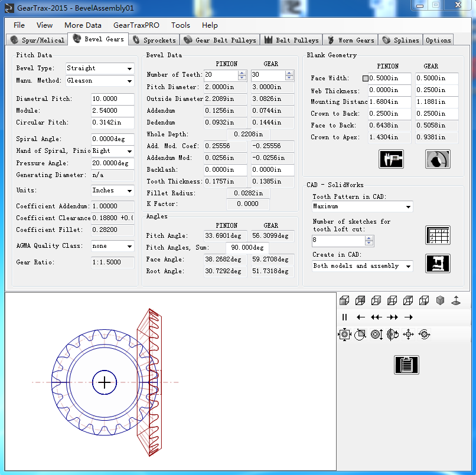Open the File menu
Viewport: 476px width, 475px height.
[19, 25]
